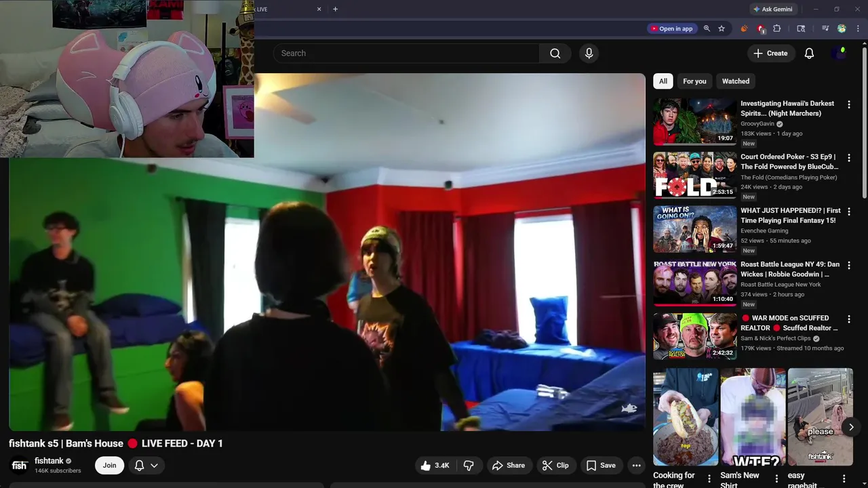Open the Chrome three-dot menu
This screenshot has width=868, height=488.
click(858, 28)
